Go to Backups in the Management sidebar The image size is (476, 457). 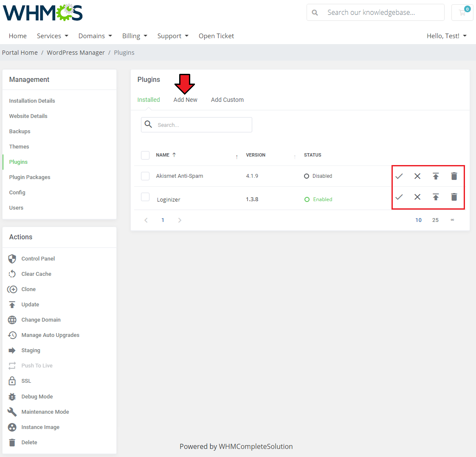click(x=20, y=131)
